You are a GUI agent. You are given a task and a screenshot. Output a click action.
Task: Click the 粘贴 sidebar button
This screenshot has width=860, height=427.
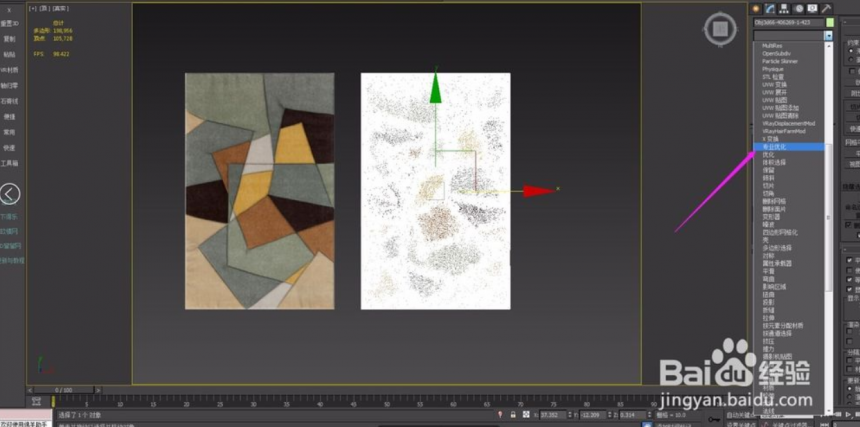tap(10, 55)
